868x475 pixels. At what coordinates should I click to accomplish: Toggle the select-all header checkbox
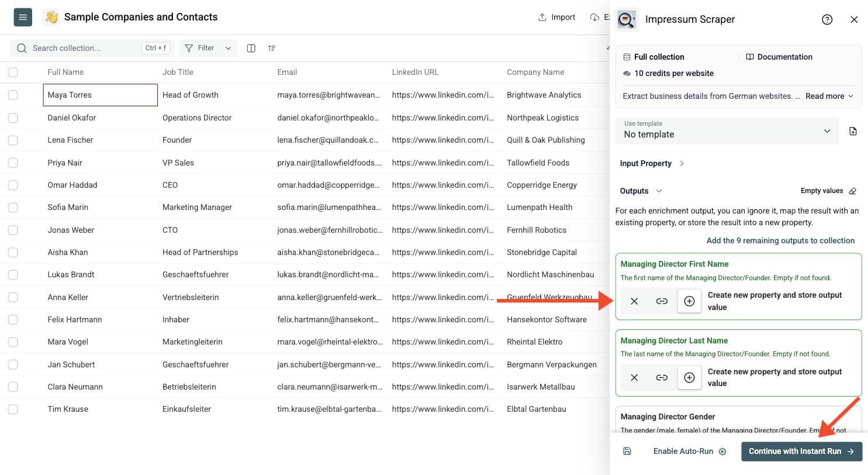[13, 72]
